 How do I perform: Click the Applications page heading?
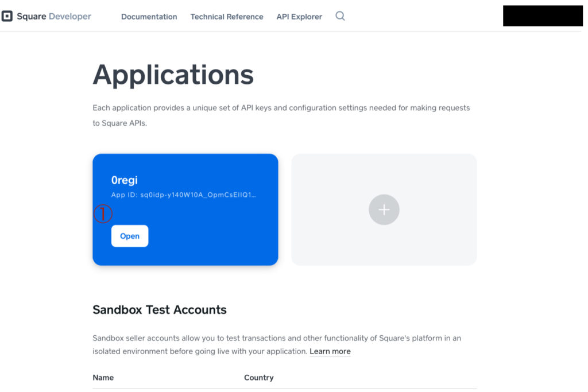[173, 75]
